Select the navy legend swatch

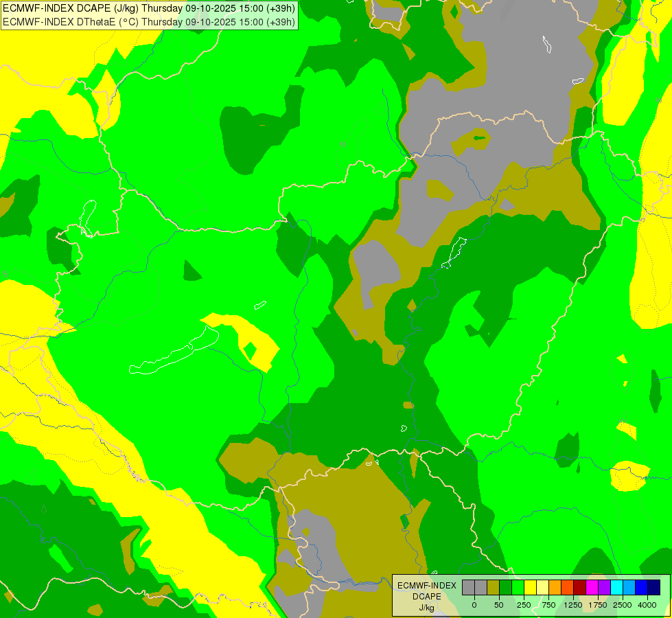[x=654, y=588]
